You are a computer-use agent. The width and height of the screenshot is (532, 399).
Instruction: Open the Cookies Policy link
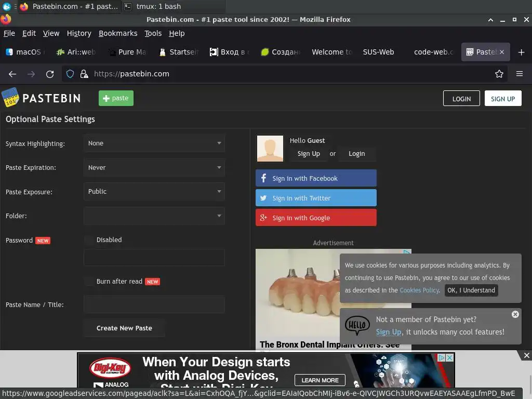pos(419,290)
